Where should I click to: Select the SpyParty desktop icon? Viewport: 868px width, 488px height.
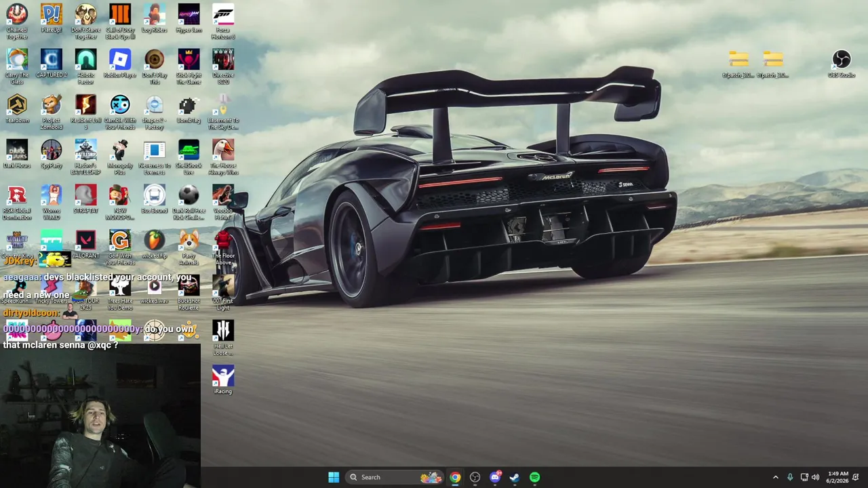coord(52,155)
